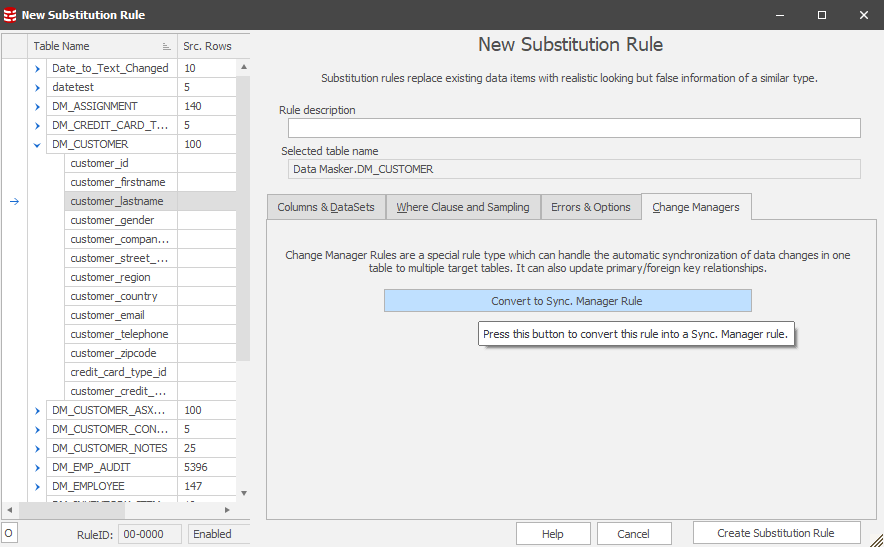The height and width of the screenshot is (547, 884).
Task: Expand the DM_EMPLOYEE table node
Action: 37,486
